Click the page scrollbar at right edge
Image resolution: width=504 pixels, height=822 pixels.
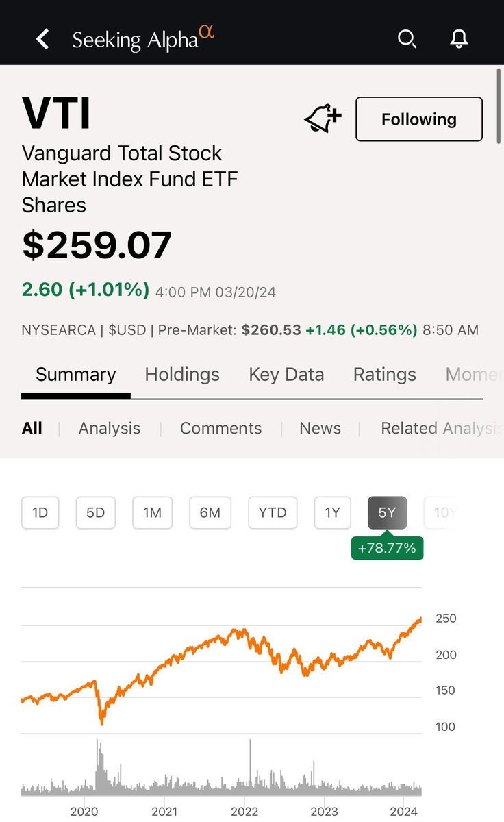[499, 106]
